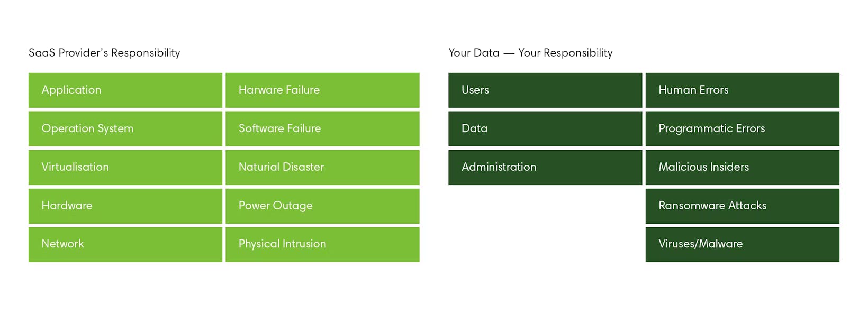Select the Naturial Disaster tile
The width and height of the screenshot is (868, 332).
click(x=322, y=167)
